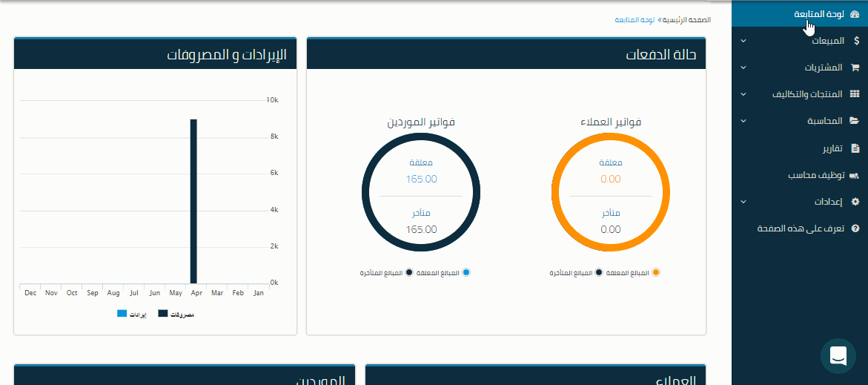Click the dashboard gauge icon in sidebar
Screen dimensions: 868x385
click(x=854, y=14)
